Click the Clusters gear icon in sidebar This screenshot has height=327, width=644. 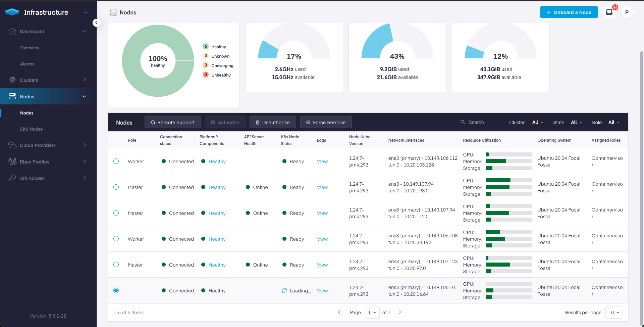click(12, 80)
